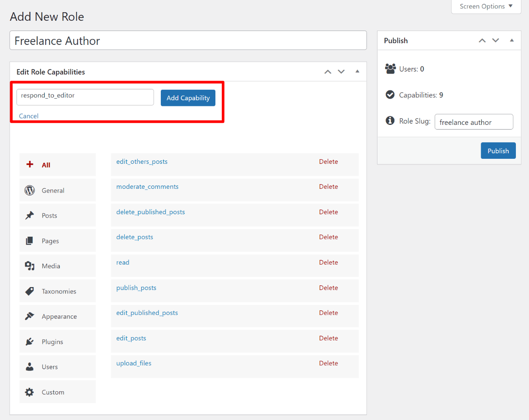This screenshot has width=529, height=420.
Task: Move Edit Role Capabilities panel down
Action: 341,72
